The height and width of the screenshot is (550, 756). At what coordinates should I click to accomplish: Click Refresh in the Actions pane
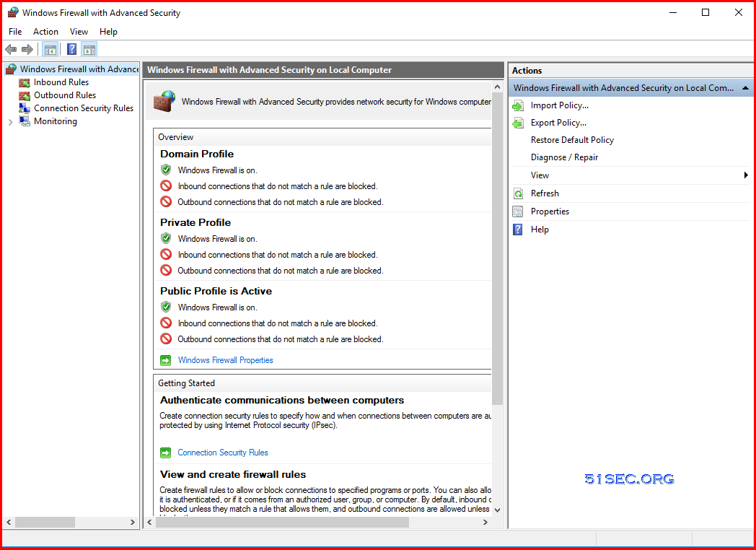pyautogui.click(x=545, y=193)
